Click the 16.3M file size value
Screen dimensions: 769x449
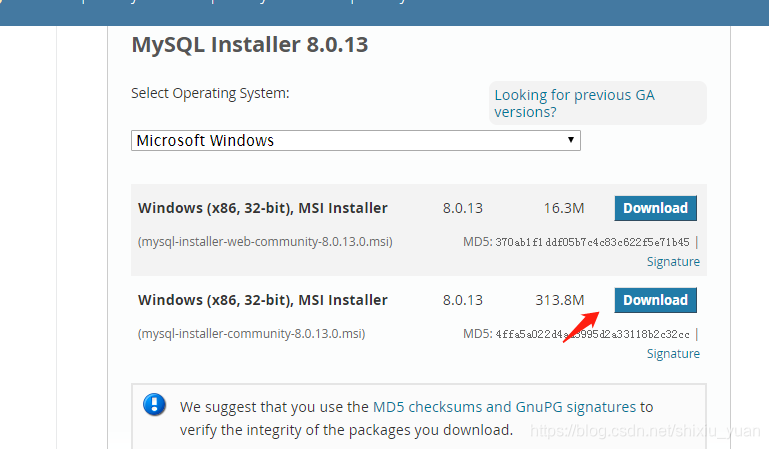564,208
